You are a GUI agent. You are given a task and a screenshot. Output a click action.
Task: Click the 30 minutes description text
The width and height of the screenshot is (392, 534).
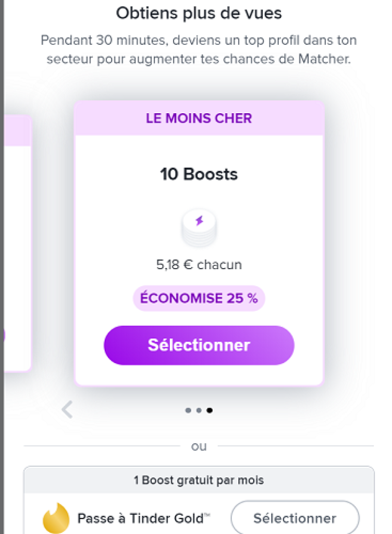199,50
